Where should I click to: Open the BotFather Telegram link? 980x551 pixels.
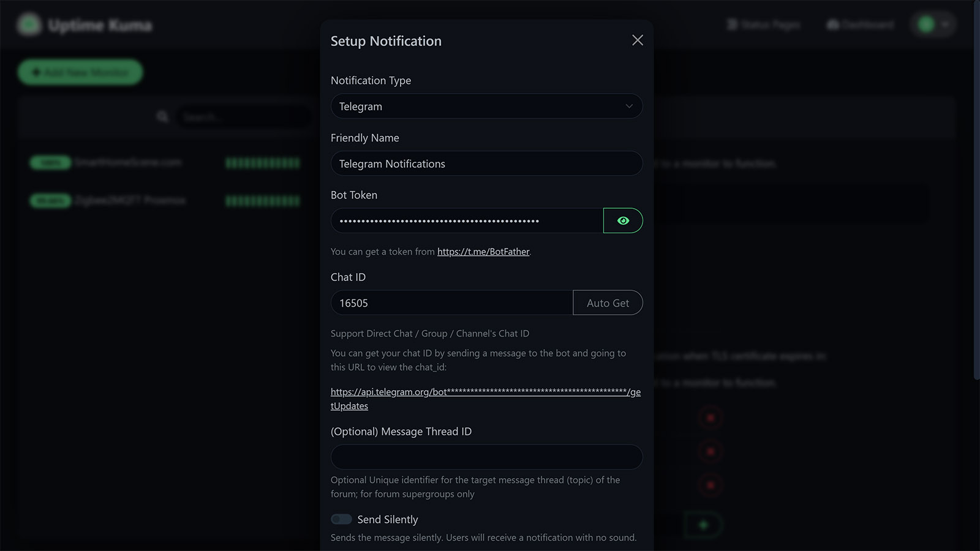tap(483, 252)
